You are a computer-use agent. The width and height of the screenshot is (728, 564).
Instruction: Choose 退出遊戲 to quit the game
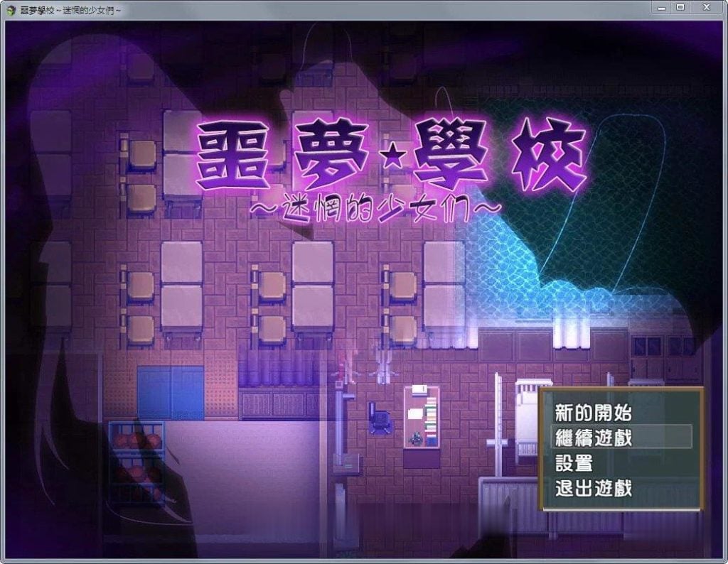[x=593, y=489]
